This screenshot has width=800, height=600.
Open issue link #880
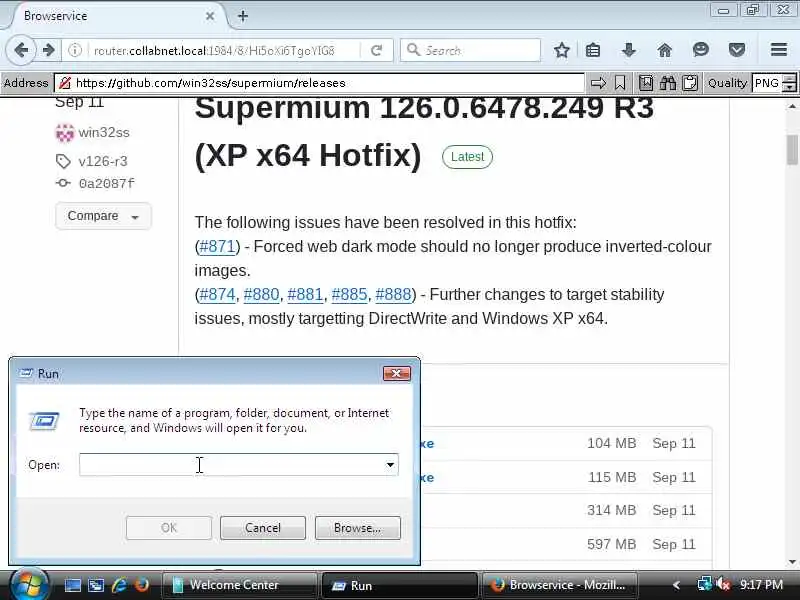261,294
